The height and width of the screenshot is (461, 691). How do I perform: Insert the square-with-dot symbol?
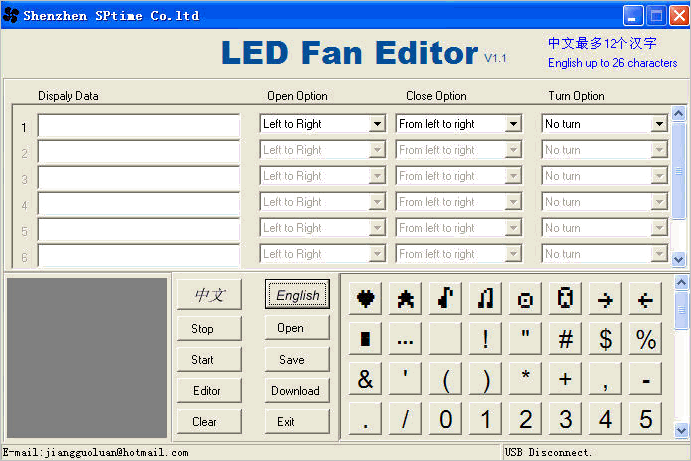pyautogui.click(x=525, y=299)
